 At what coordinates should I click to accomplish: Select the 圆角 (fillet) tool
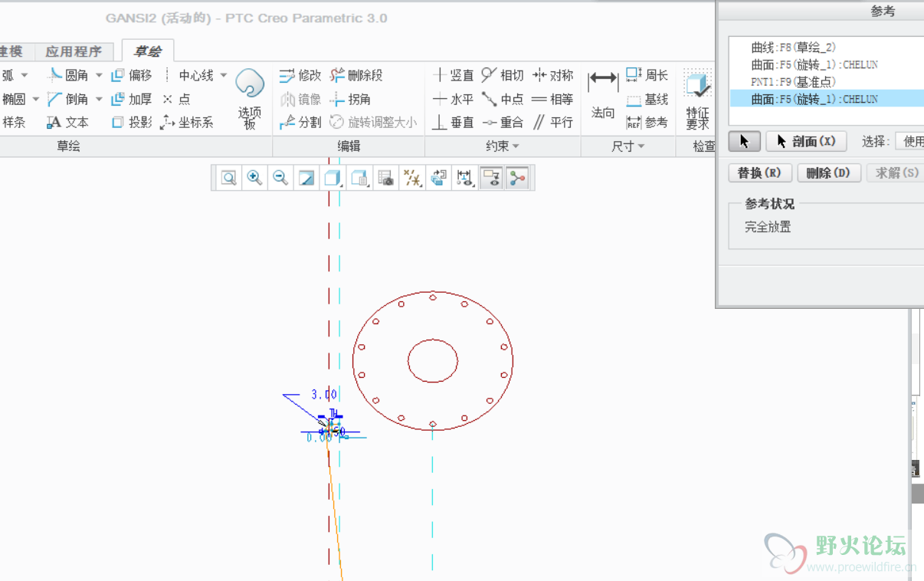(67, 75)
